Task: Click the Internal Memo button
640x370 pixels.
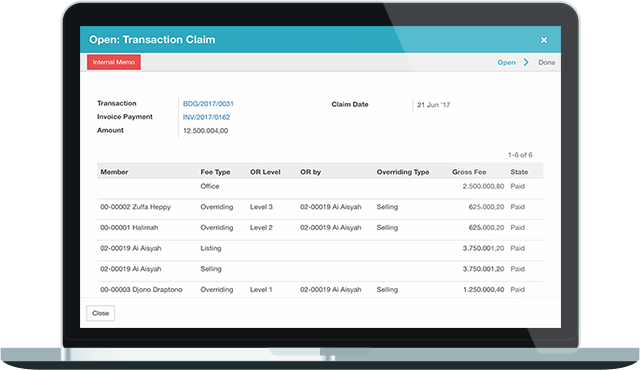Action: 114,62
